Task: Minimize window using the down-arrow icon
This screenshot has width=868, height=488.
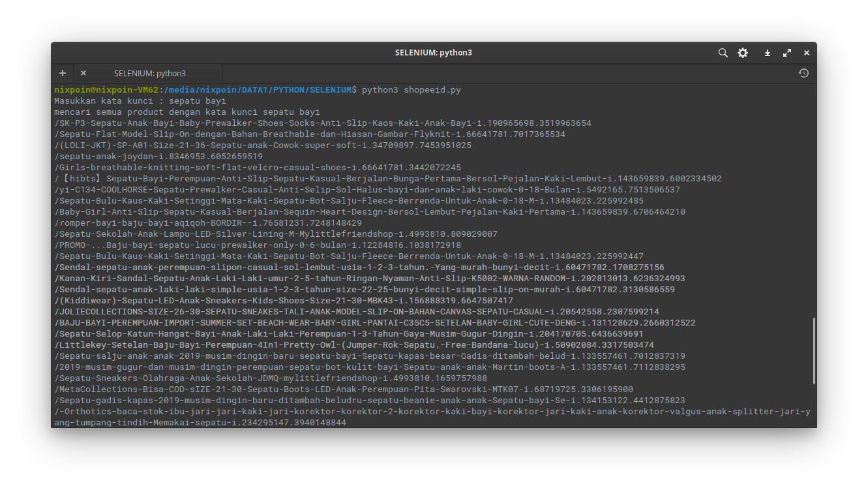Action: pos(768,53)
